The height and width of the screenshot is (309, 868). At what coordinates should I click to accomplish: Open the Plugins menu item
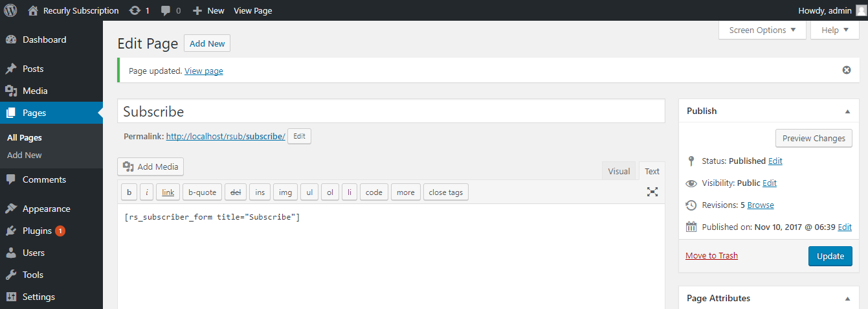[x=37, y=231]
